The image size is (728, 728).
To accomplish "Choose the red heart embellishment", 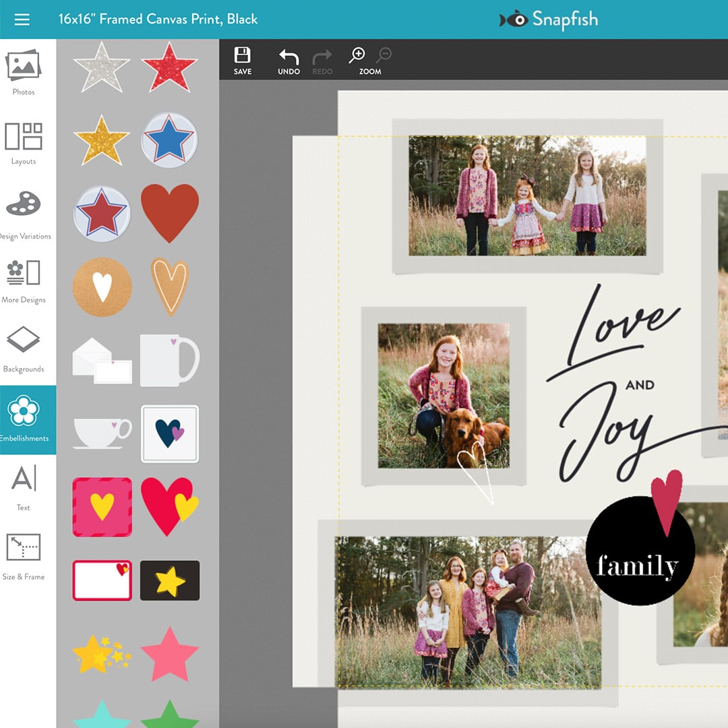I will tap(169, 212).
